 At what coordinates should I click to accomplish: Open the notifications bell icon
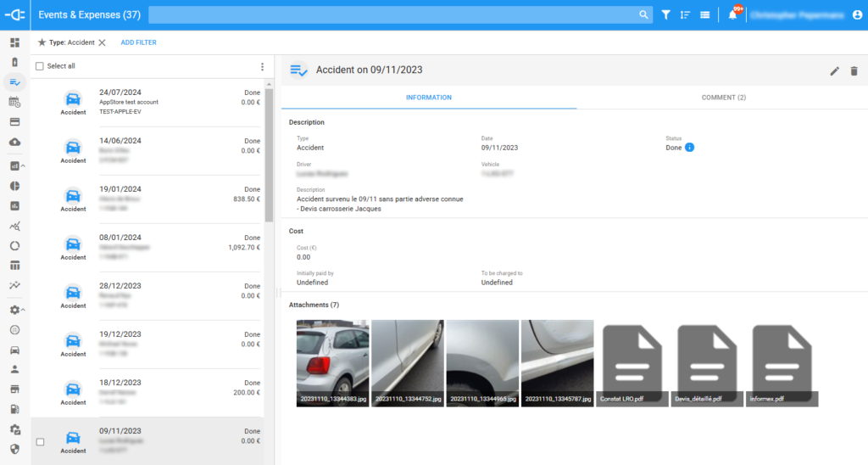pos(732,14)
